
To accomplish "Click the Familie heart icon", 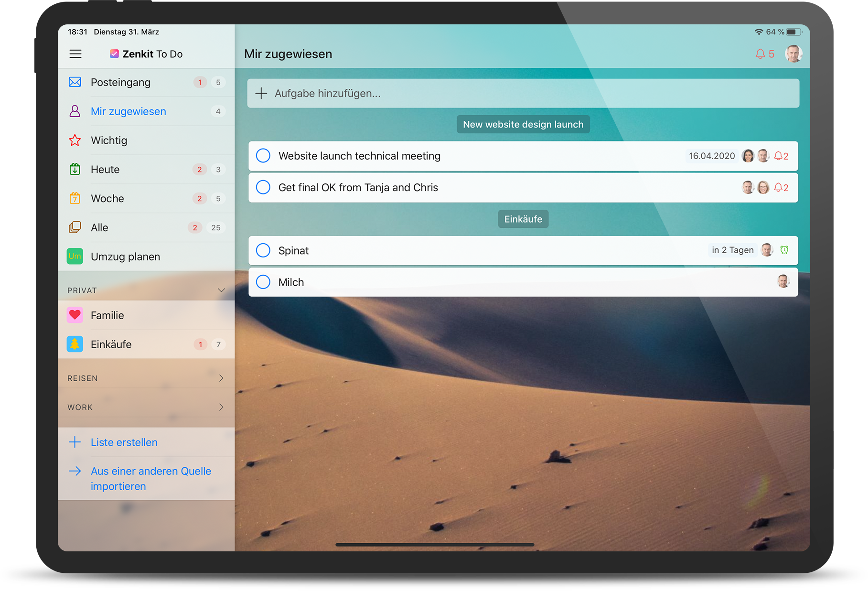I will [x=75, y=315].
